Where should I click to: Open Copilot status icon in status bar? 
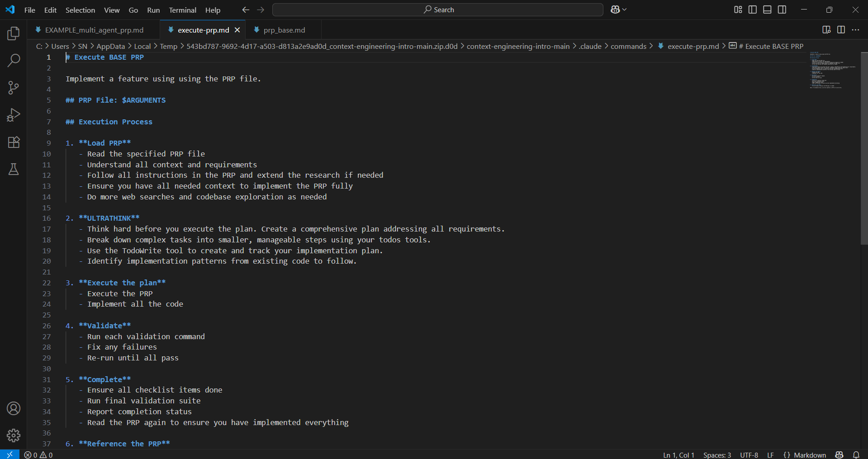coord(840,455)
